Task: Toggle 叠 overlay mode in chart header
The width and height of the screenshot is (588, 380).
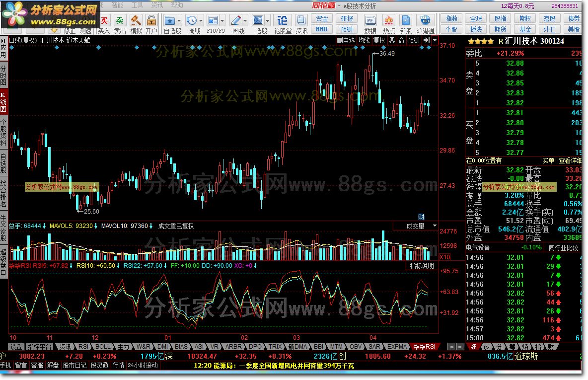Action: [x=392, y=40]
